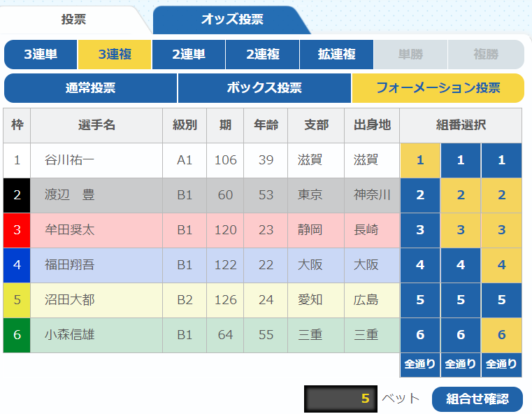Choose the 2連単 bet type

pos(188,55)
